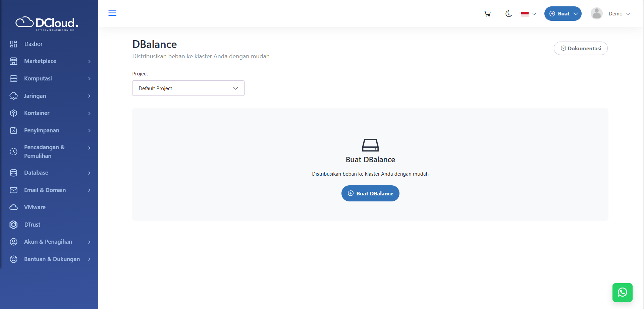Click the Buat button in header
The height and width of the screenshot is (309, 644).
click(x=562, y=14)
